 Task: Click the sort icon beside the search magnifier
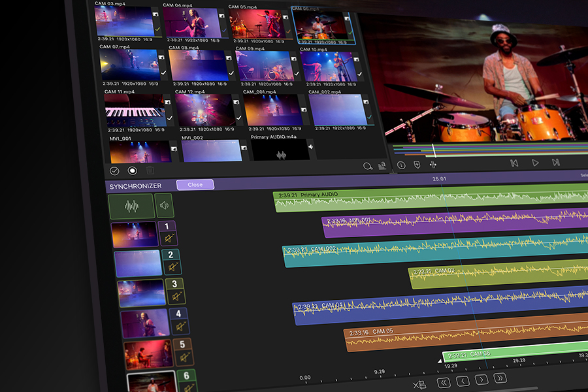382,166
